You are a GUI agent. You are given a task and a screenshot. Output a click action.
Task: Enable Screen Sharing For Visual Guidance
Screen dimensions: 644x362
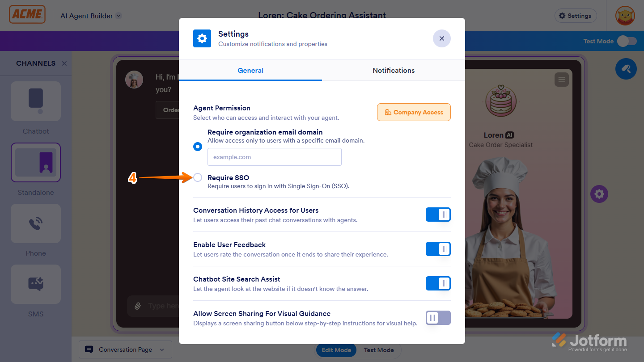(x=438, y=318)
